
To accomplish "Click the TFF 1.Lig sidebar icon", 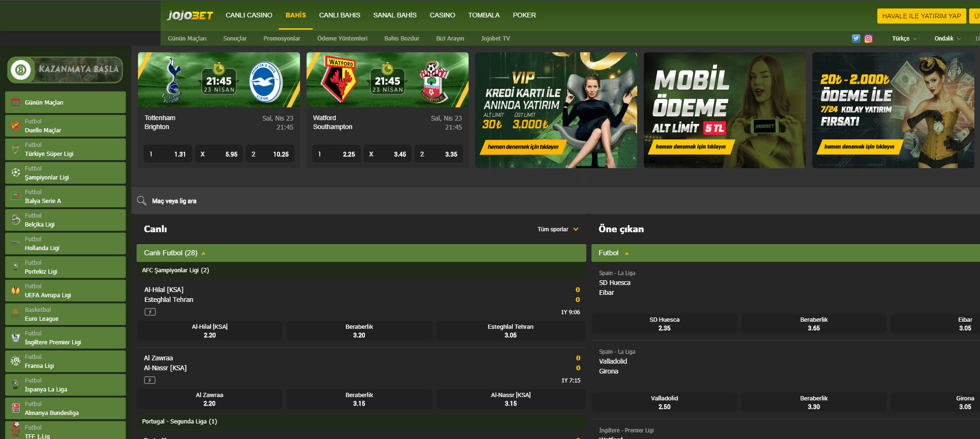I will coord(16,430).
